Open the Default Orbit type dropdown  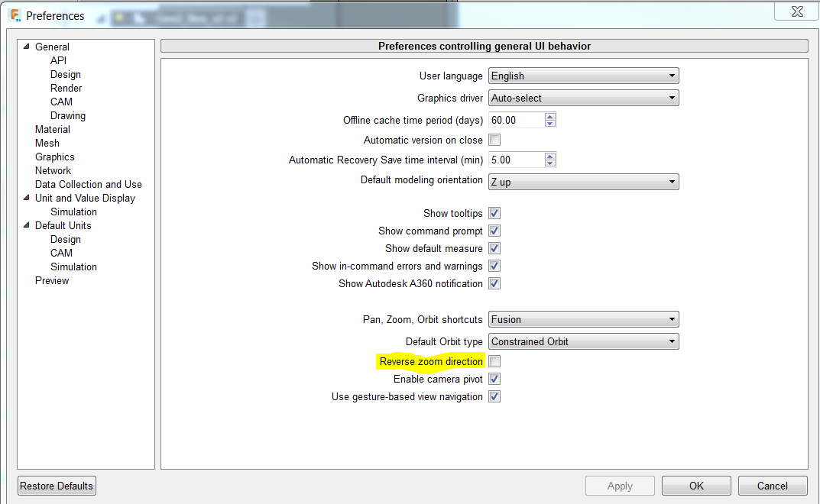[671, 341]
